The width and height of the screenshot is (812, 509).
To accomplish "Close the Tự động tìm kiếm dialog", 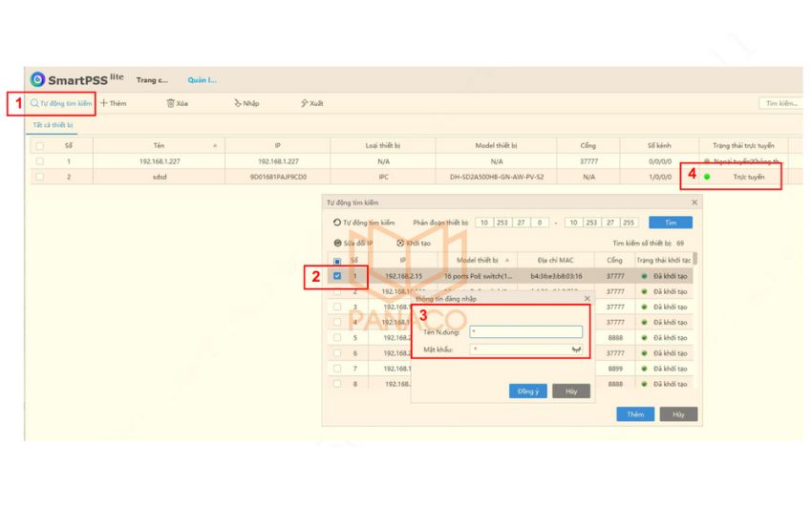I will (x=694, y=202).
